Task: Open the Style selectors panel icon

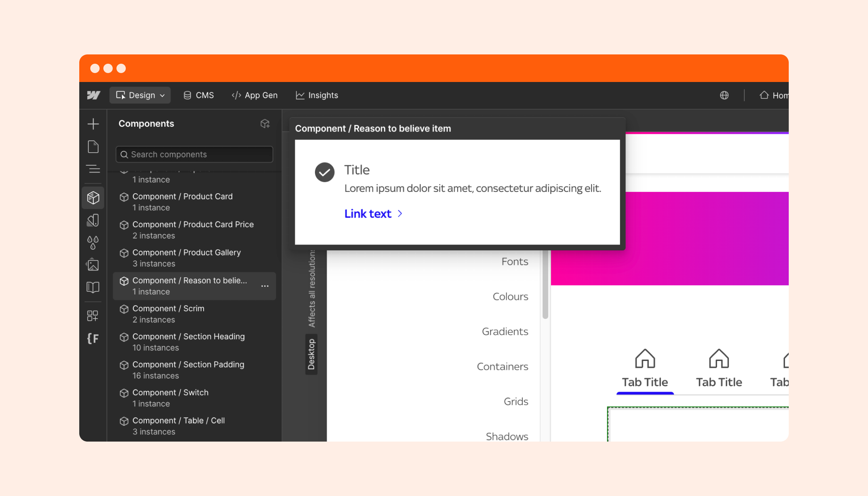Action: click(x=93, y=220)
